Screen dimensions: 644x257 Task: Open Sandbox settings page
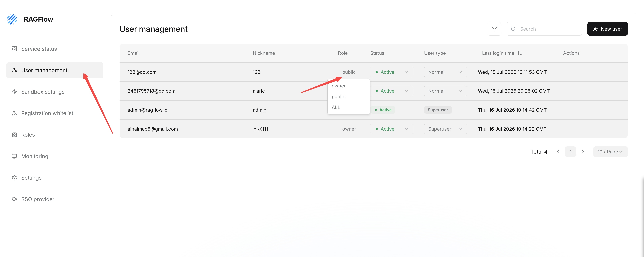[55, 92]
